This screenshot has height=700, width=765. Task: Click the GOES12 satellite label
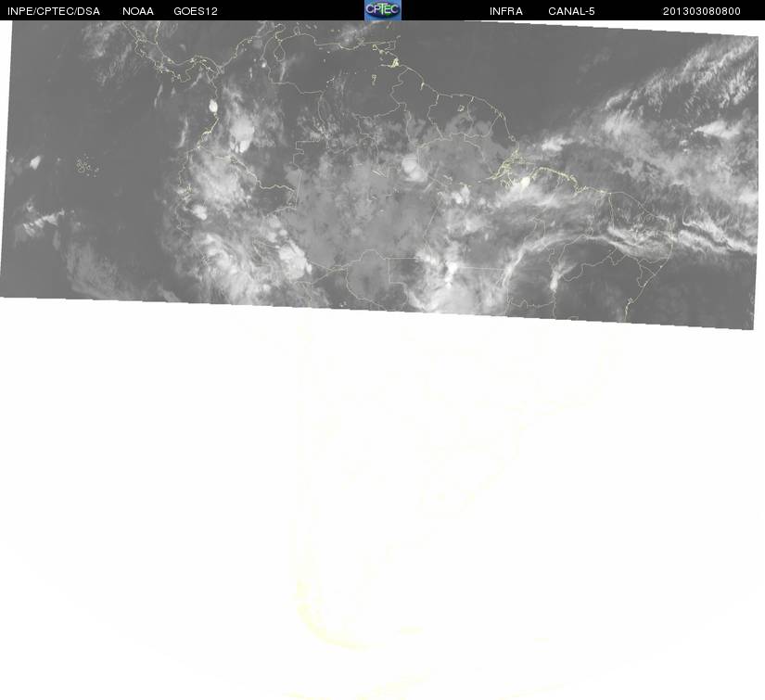click(x=196, y=11)
